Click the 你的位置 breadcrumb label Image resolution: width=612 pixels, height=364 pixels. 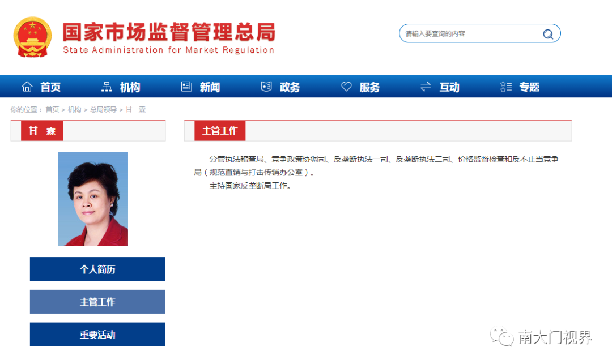click(25, 109)
